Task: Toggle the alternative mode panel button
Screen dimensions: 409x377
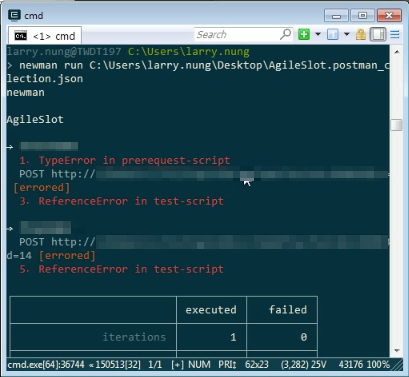Action: pyautogui.click(x=378, y=34)
